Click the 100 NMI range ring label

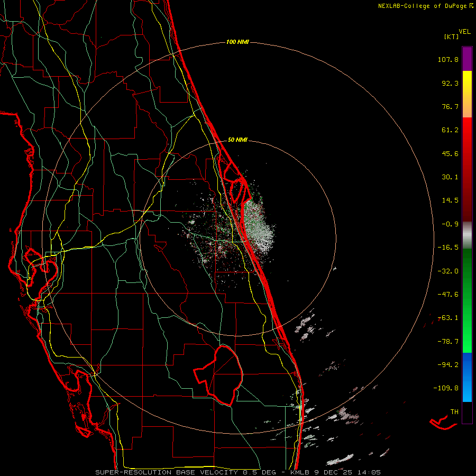pyautogui.click(x=237, y=42)
